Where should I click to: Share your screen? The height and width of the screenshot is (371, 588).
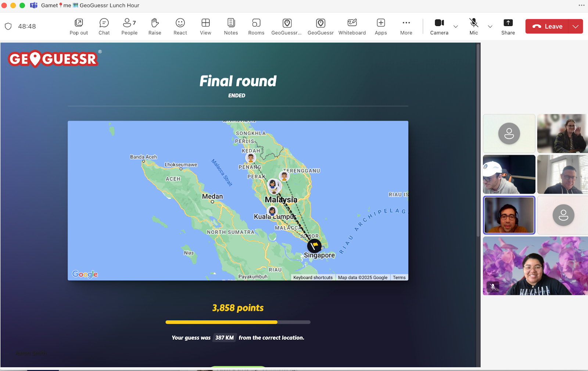[x=508, y=27]
